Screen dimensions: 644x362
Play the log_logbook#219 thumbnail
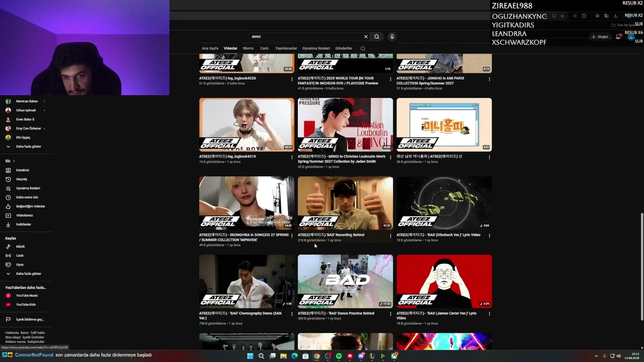pos(247,125)
